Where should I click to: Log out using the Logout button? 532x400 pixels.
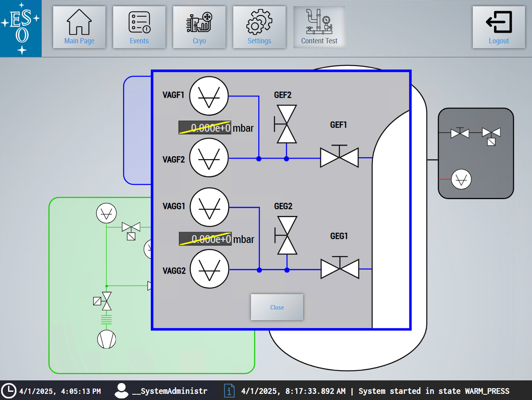[x=498, y=27]
